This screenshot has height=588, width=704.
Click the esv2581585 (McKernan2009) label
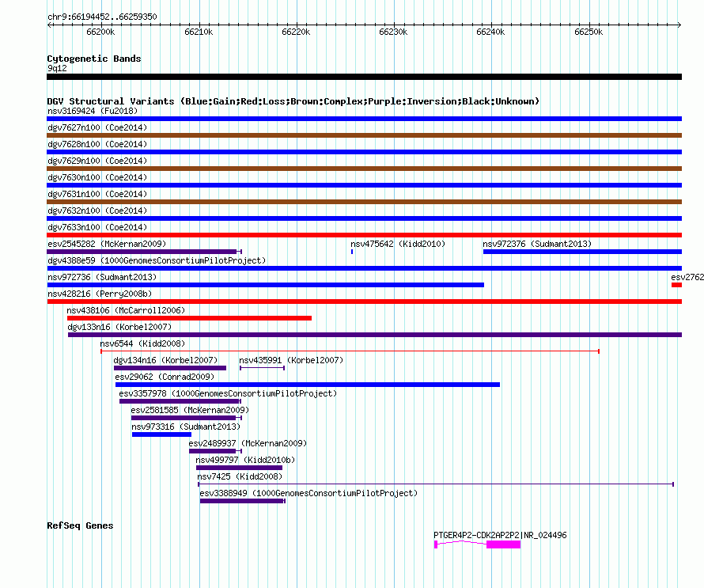[190, 410]
